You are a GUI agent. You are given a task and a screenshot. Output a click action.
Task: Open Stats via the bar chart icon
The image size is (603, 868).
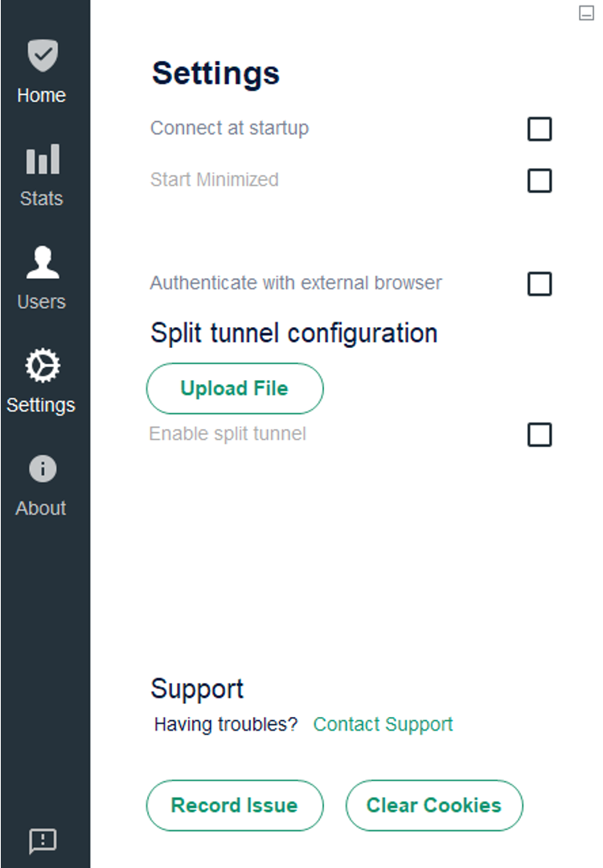tap(42, 159)
